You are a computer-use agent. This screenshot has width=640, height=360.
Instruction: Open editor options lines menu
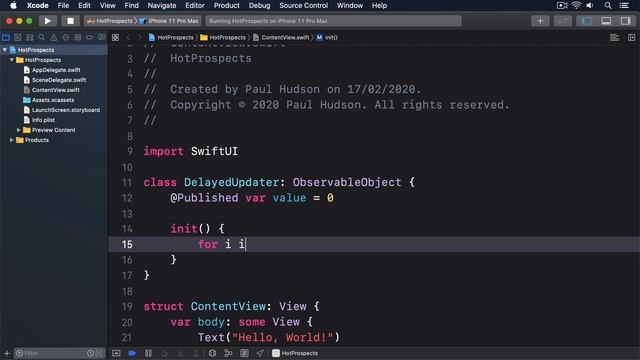click(614, 38)
